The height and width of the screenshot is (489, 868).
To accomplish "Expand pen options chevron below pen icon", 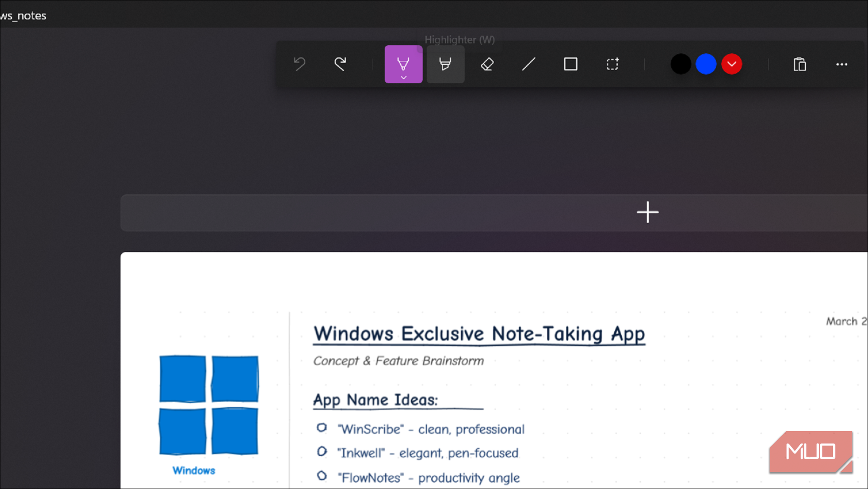I will [x=404, y=78].
